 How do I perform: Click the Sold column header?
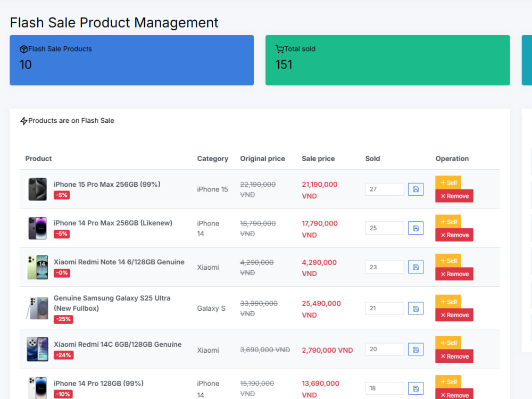point(372,159)
